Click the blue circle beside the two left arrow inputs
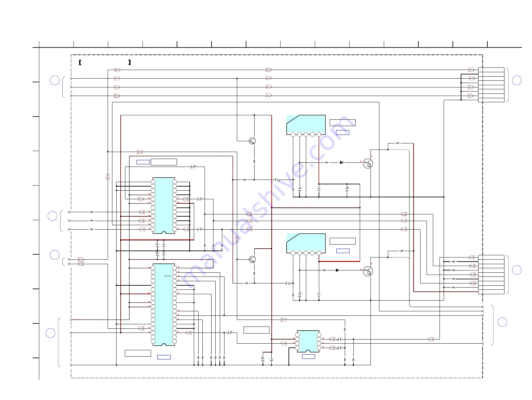This screenshot has height=400, width=532. click(x=55, y=255)
